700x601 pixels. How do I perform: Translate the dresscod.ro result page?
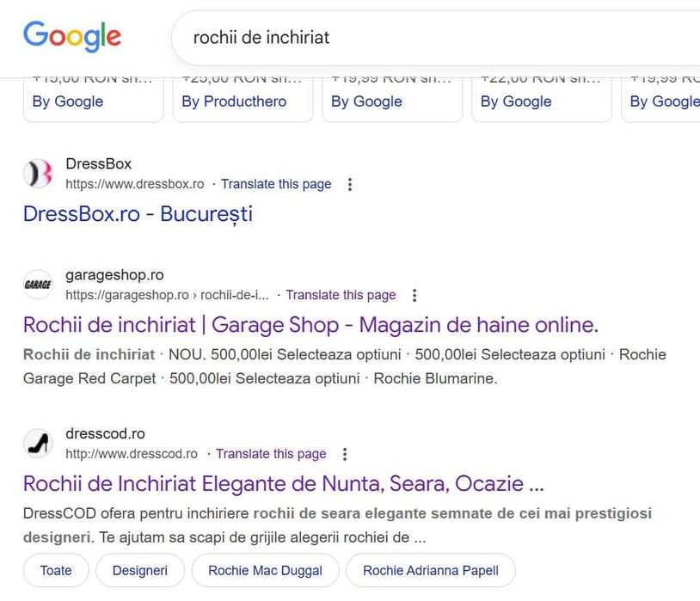point(271,454)
